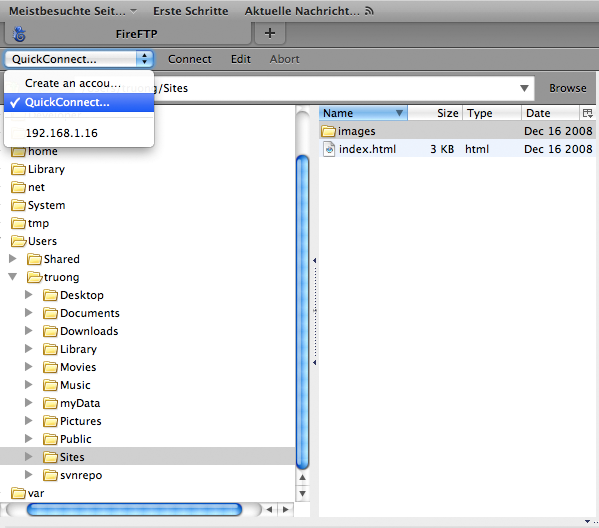The height and width of the screenshot is (528, 599).
Task: Expand the Documents folder
Action: [29, 313]
